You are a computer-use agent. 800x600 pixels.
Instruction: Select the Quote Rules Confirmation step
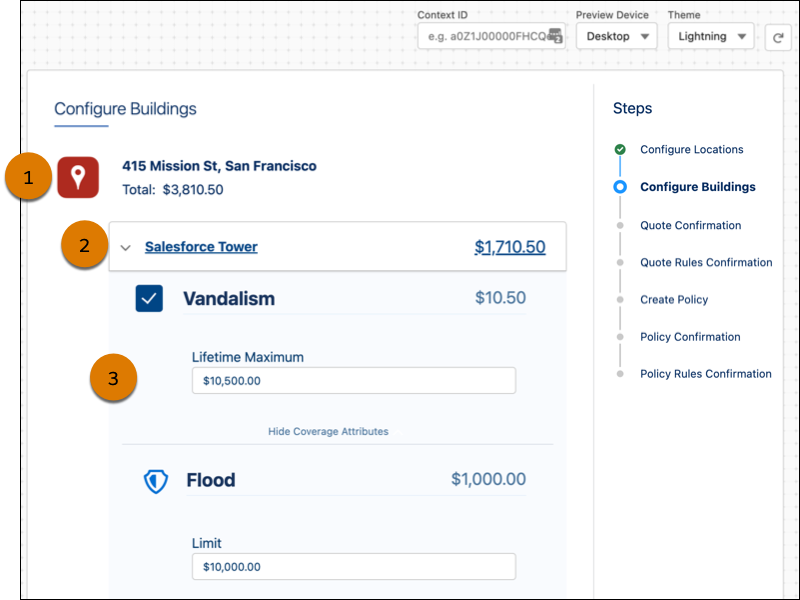(x=706, y=262)
